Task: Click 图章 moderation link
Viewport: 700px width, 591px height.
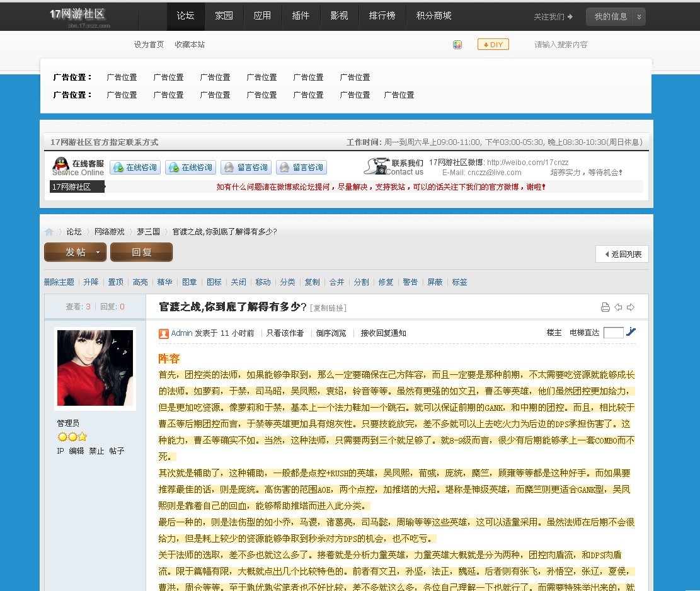Action: 189,282
